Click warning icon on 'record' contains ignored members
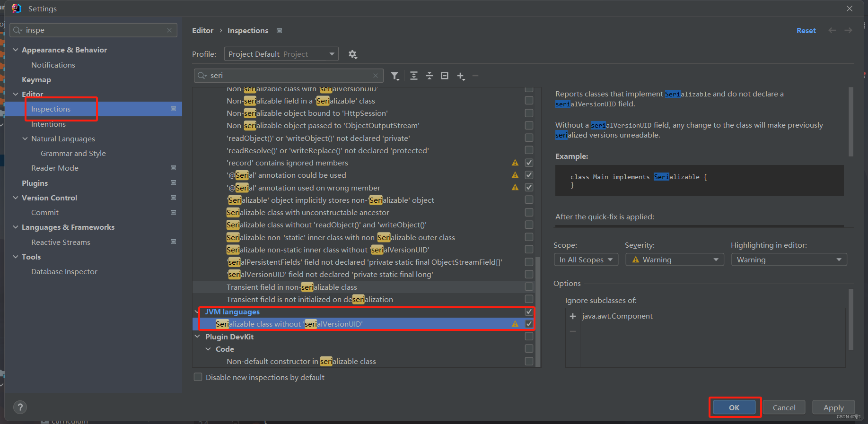 pyautogui.click(x=515, y=163)
